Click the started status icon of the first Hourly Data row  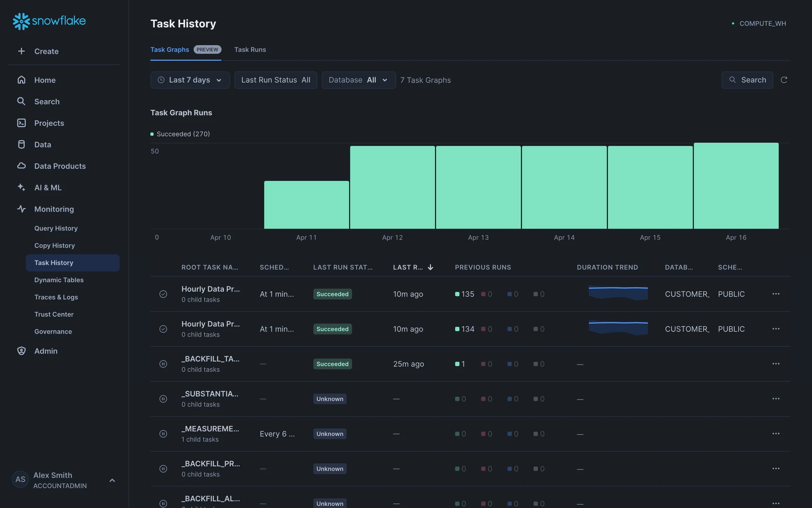(x=163, y=294)
